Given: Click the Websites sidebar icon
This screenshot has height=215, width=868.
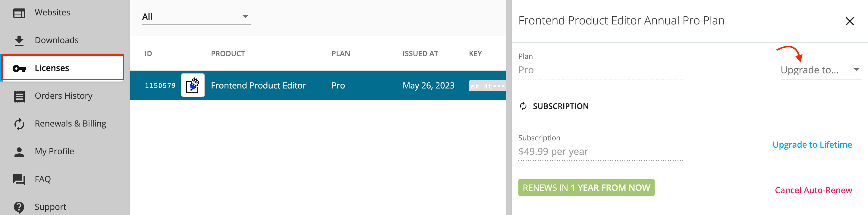Looking at the screenshot, I should coord(19,13).
